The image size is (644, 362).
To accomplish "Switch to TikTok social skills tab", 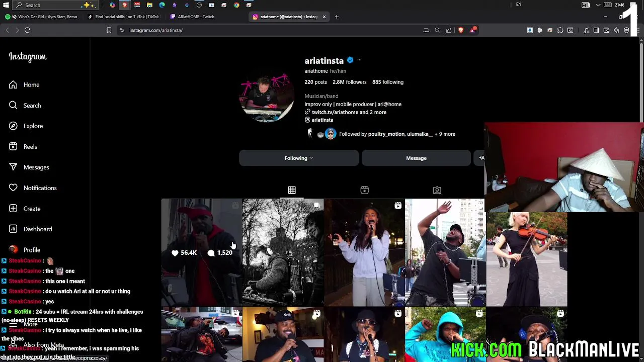I will (124, 17).
